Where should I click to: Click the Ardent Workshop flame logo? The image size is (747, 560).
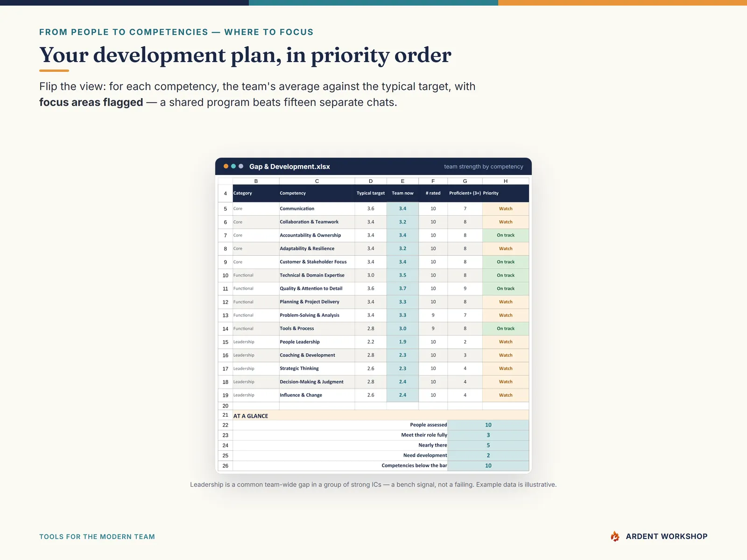(x=615, y=536)
